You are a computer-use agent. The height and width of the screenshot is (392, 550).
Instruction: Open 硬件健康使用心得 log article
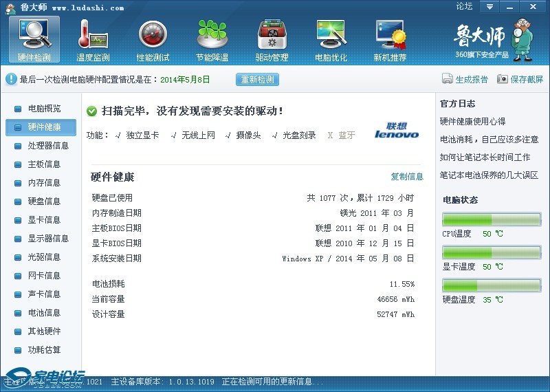pos(472,122)
